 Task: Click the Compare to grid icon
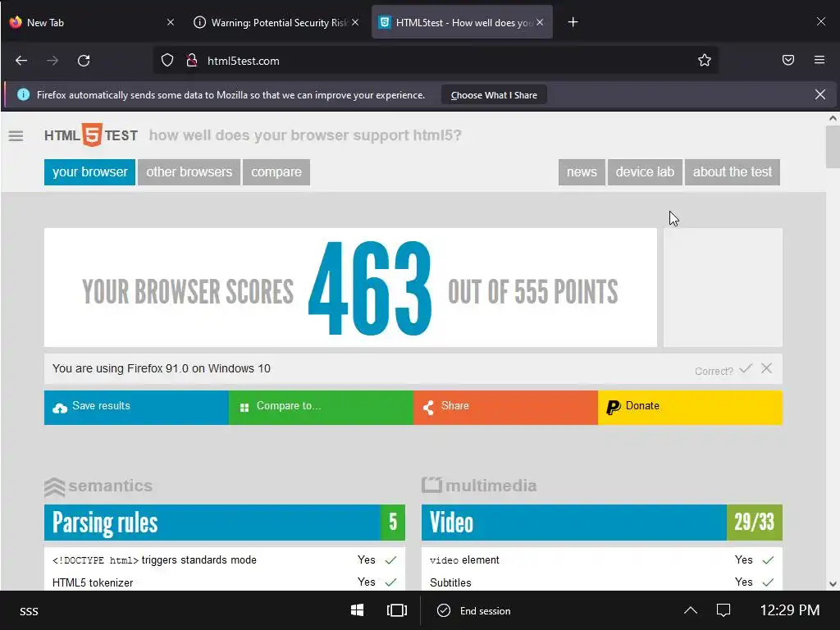point(244,409)
